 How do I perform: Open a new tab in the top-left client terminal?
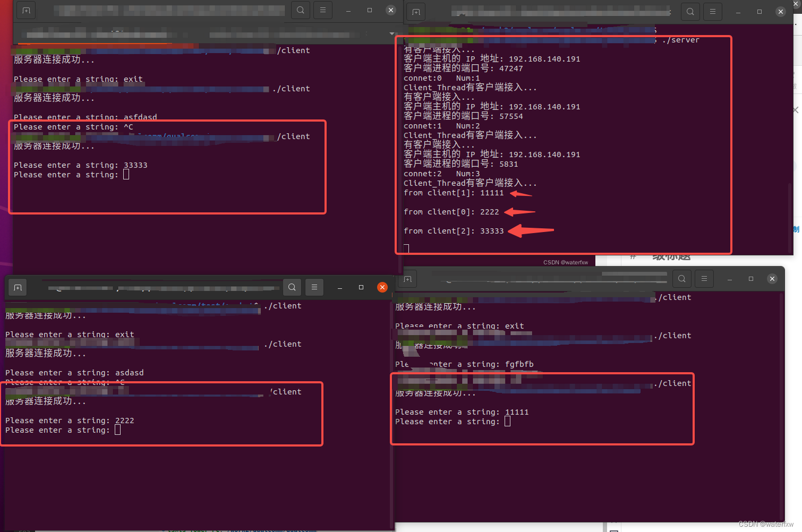27,10
